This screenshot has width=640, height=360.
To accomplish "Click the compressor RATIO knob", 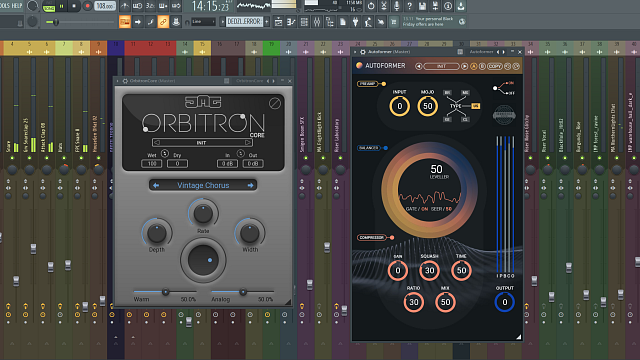I will pos(413,302).
